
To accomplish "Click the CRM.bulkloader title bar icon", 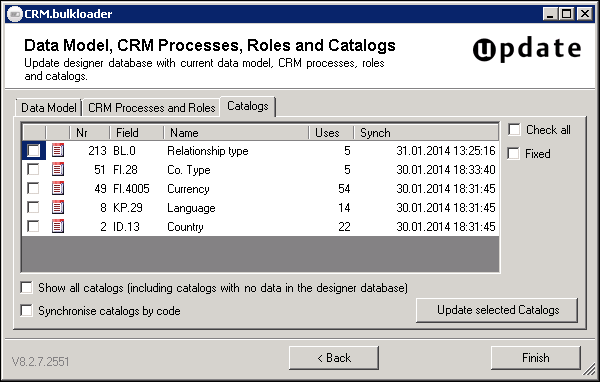I will [x=15, y=14].
